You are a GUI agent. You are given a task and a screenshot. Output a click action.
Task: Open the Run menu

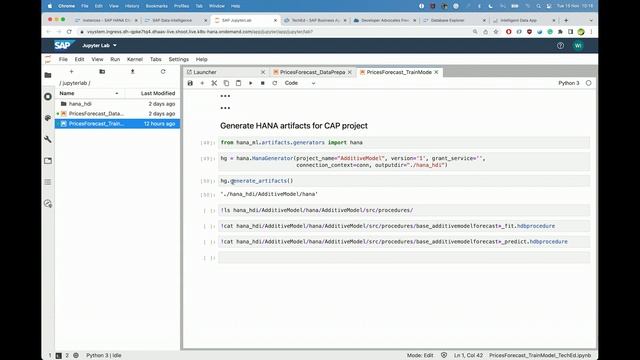coord(115,59)
